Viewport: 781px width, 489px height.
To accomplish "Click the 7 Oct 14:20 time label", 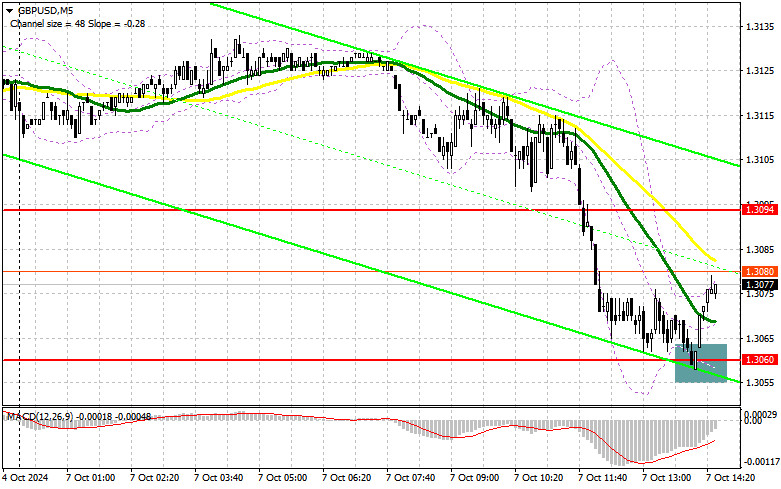I will pyautogui.click(x=731, y=478).
